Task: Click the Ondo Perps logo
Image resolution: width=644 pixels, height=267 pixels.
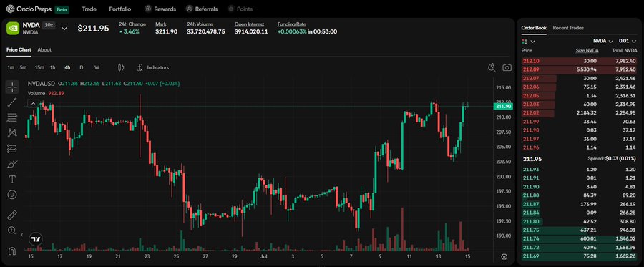Action: [29, 9]
